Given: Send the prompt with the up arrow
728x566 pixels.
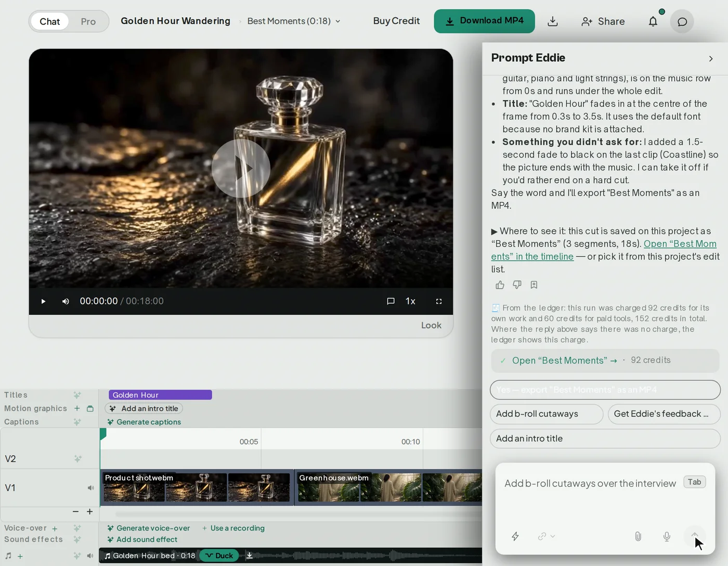Looking at the screenshot, I should (695, 536).
